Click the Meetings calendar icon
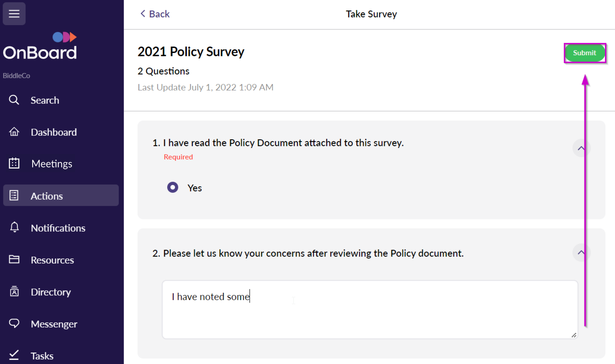 tap(14, 163)
